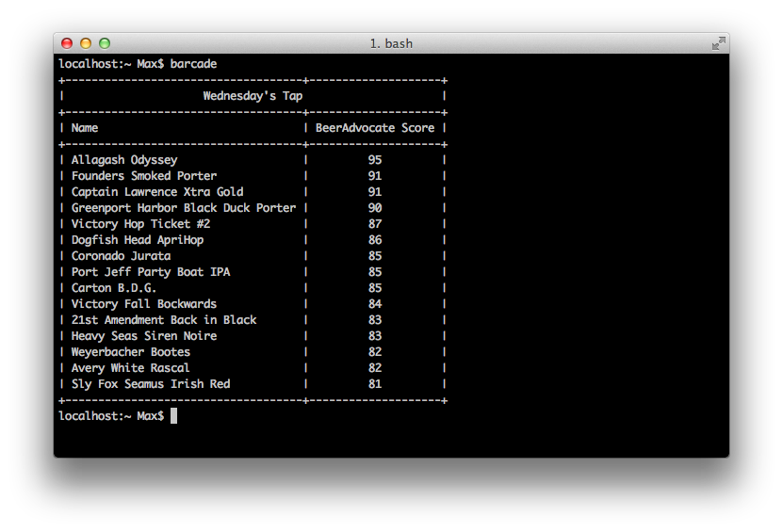Click the red close window button
783x532 pixels.
tap(67, 43)
